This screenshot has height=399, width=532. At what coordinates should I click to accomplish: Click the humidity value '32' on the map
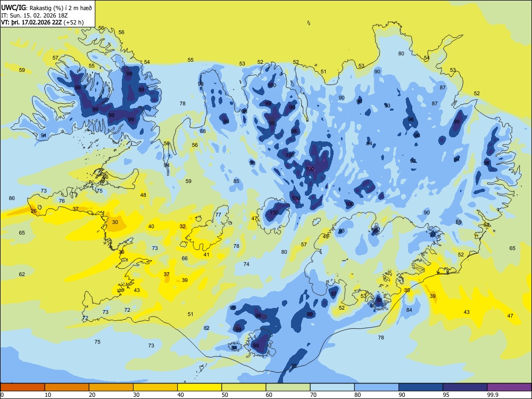(x=182, y=226)
